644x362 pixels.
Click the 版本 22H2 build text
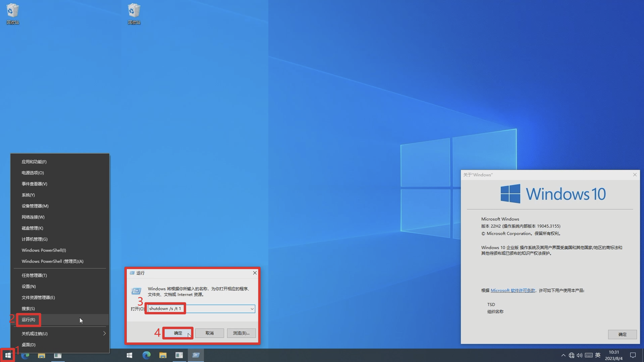pyautogui.click(x=521, y=226)
